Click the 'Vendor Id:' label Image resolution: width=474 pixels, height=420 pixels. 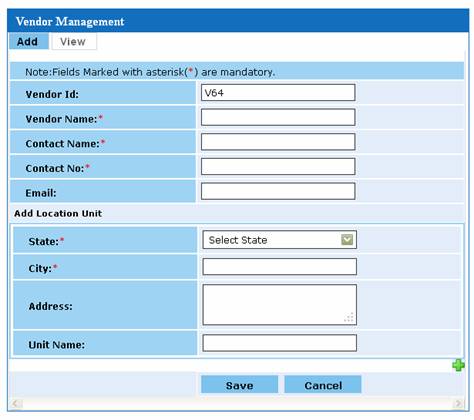pyautogui.click(x=52, y=94)
